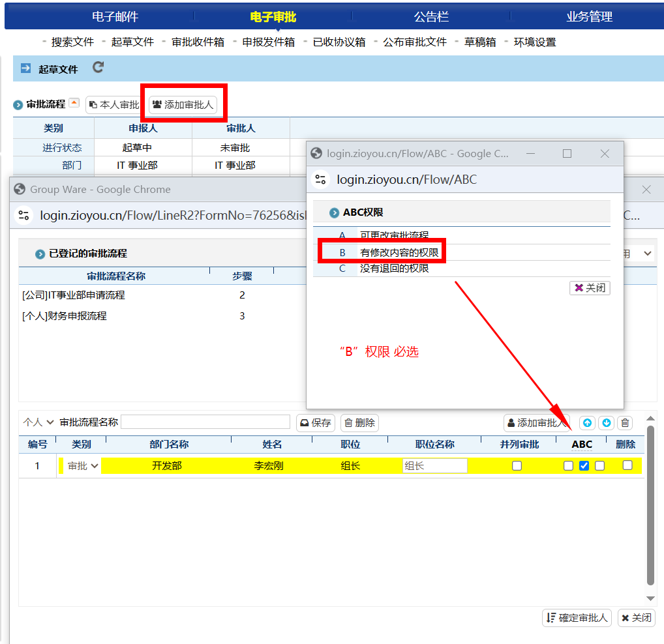Collapse 审批流程 with orange arrow icon
Image resolution: width=664 pixels, height=644 pixels.
74,103
